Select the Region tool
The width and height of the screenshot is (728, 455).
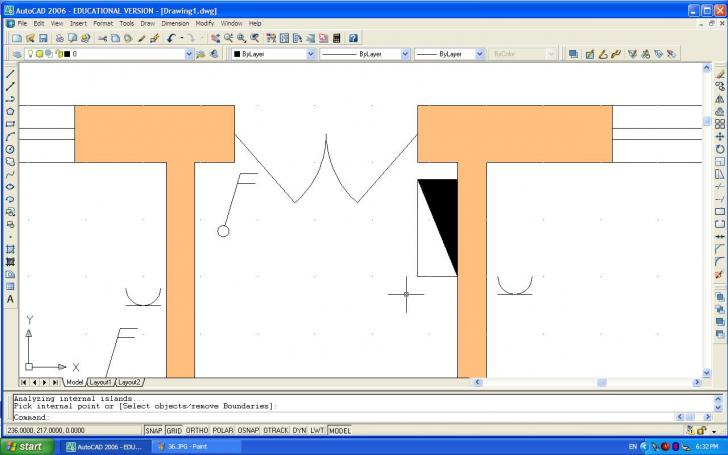tap(10, 274)
